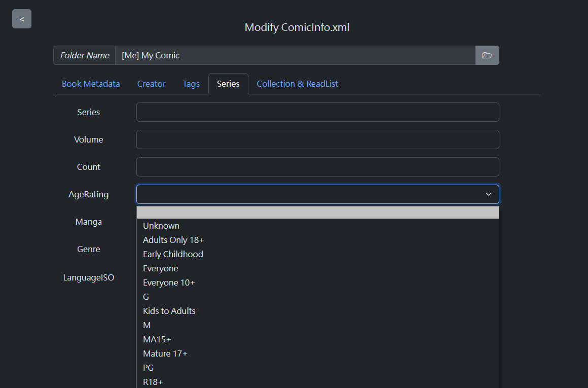Select Unknown age rating
The width and height of the screenshot is (588, 388).
(318, 226)
